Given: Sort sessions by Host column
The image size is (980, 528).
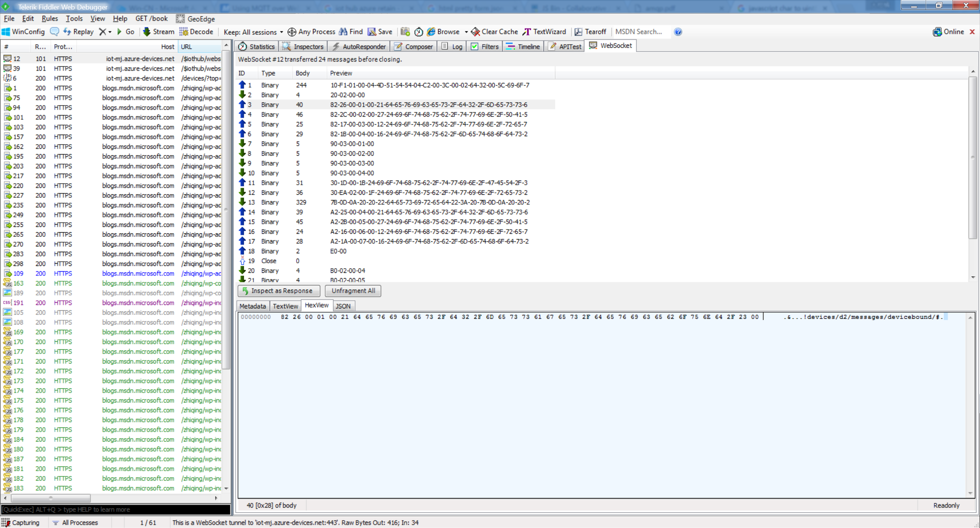Looking at the screenshot, I should [127, 47].
